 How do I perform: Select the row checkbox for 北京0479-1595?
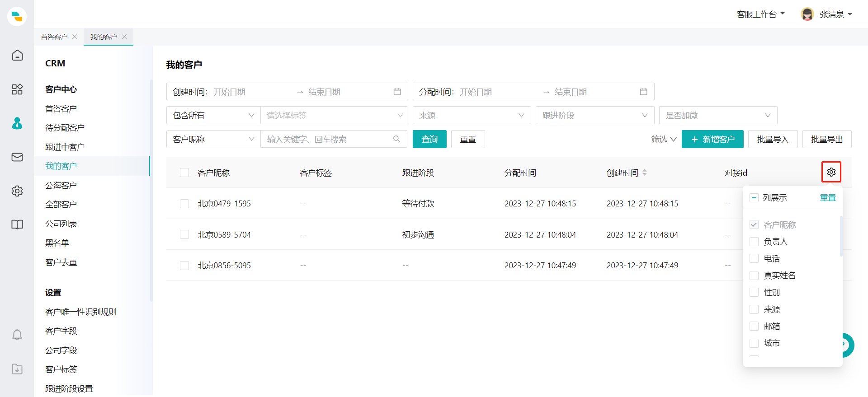click(x=184, y=204)
